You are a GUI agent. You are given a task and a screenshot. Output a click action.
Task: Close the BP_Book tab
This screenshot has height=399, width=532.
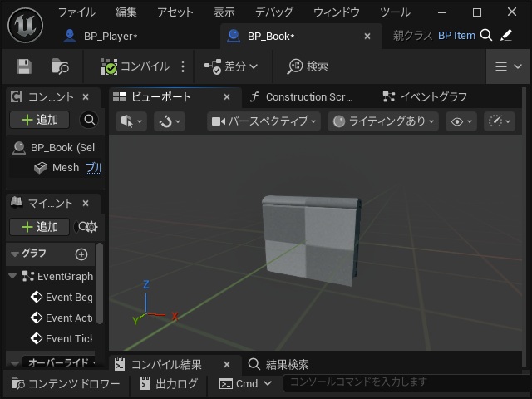(367, 36)
